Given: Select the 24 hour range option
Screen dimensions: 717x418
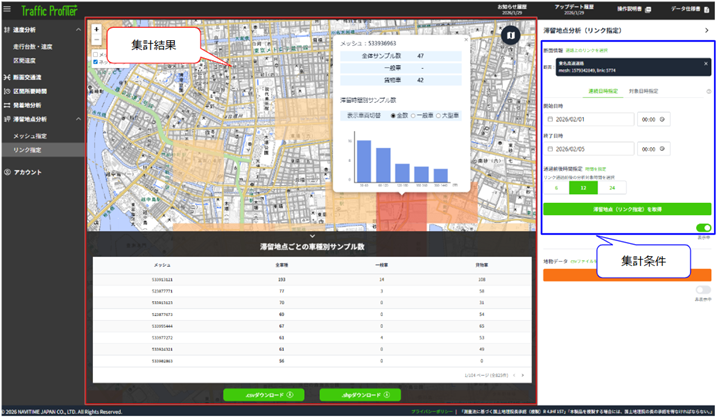Looking at the screenshot, I should click(612, 188).
